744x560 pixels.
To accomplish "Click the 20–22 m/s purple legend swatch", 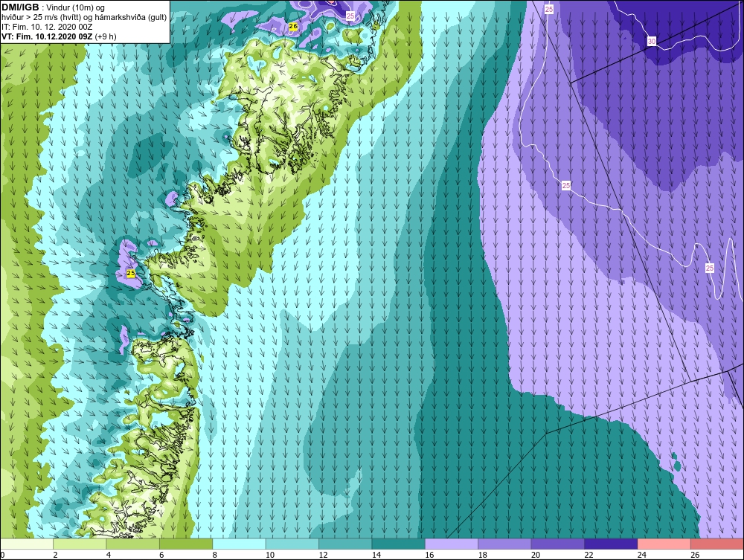I will point(558,544).
